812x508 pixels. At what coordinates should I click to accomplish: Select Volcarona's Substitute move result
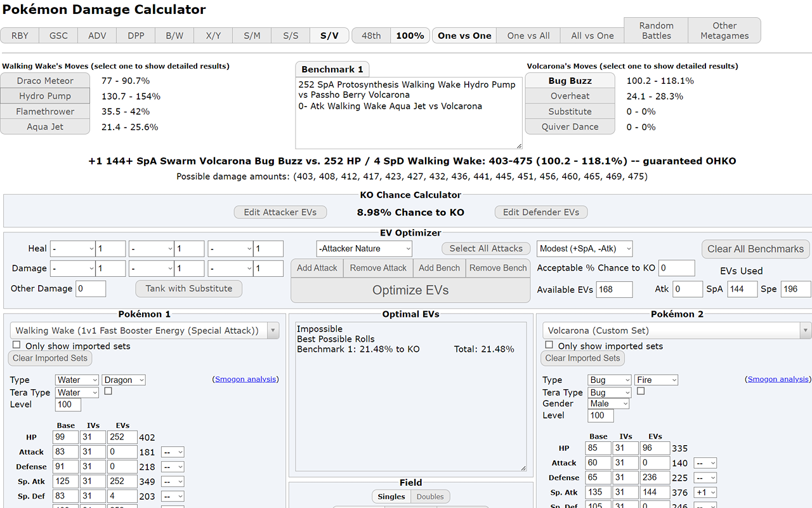coord(570,111)
